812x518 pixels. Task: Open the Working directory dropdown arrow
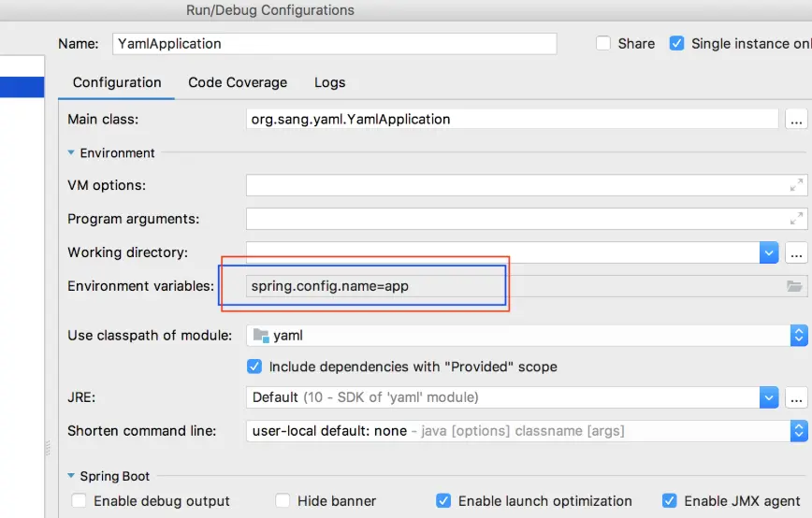pos(769,252)
